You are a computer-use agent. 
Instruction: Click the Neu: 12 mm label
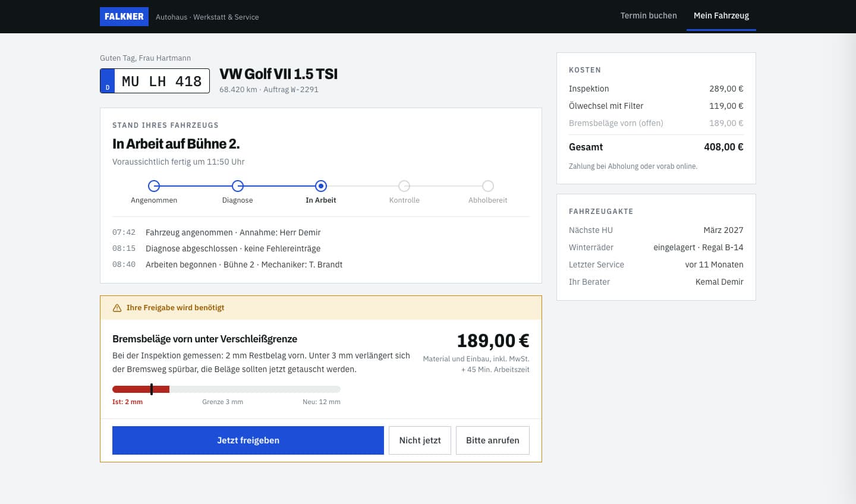(322, 402)
